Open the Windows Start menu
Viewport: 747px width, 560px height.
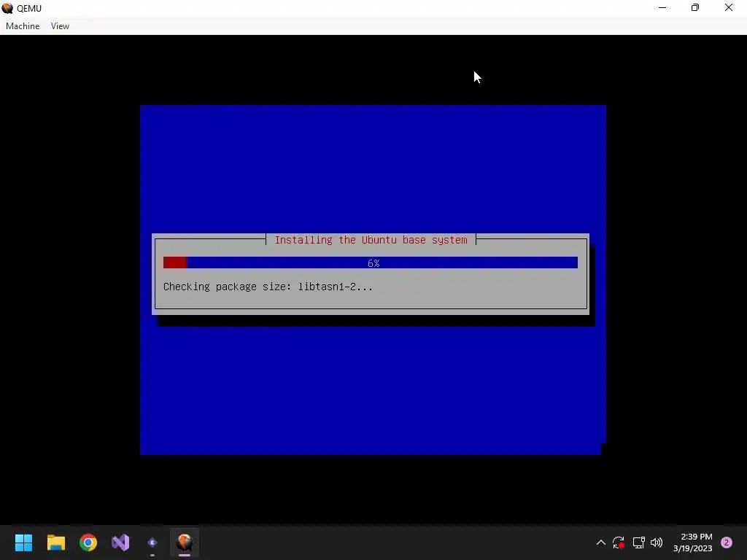pyautogui.click(x=23, y=542)
